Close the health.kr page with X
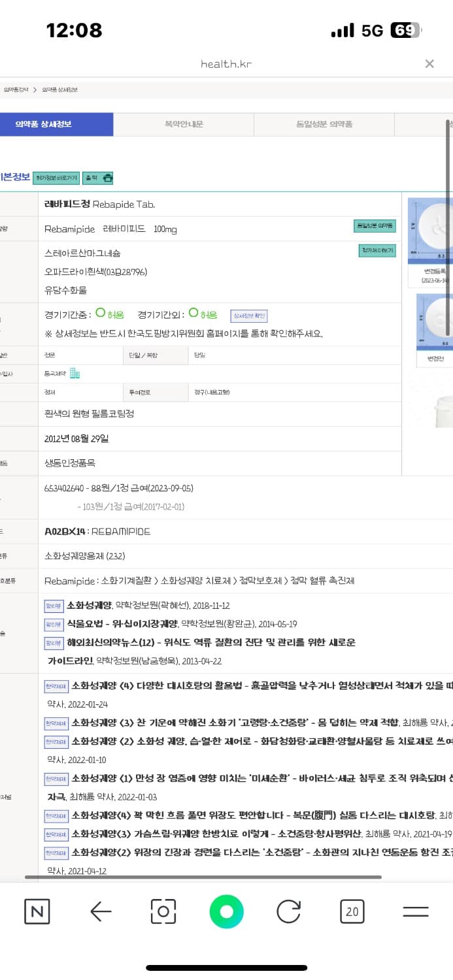The height and width of the screenshot is (980, 453). point(429,63)
